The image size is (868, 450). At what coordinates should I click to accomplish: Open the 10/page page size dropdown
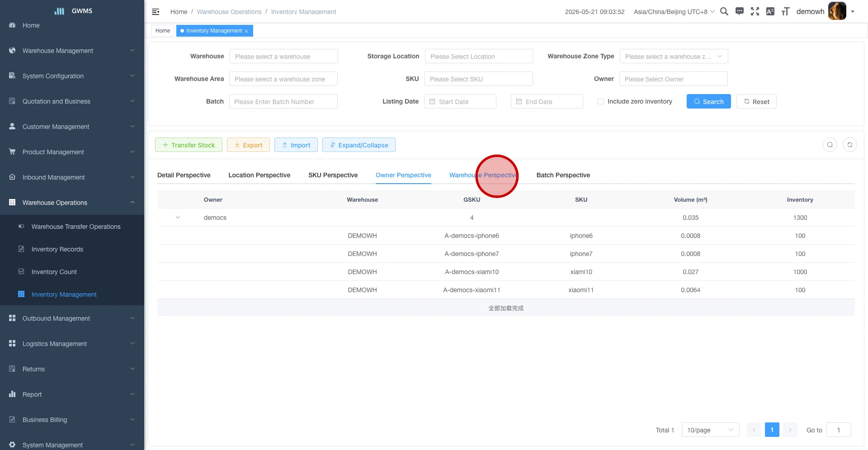click(710, 430)
